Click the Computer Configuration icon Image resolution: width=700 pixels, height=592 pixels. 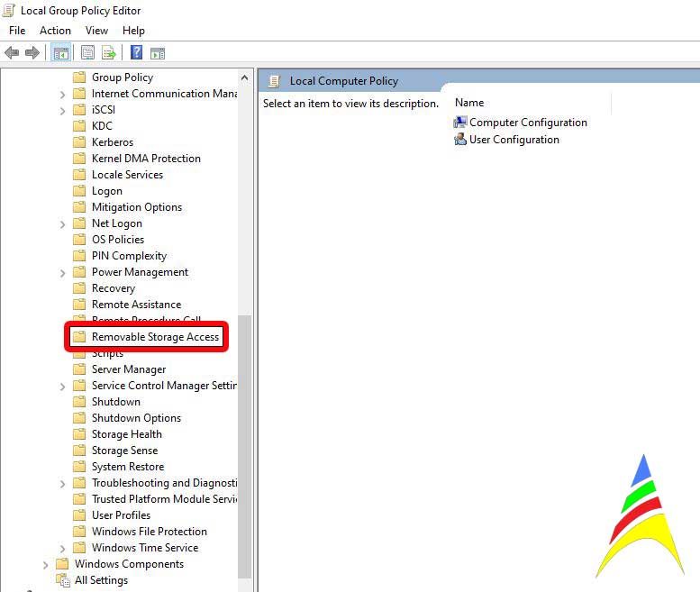coord(459,123)
